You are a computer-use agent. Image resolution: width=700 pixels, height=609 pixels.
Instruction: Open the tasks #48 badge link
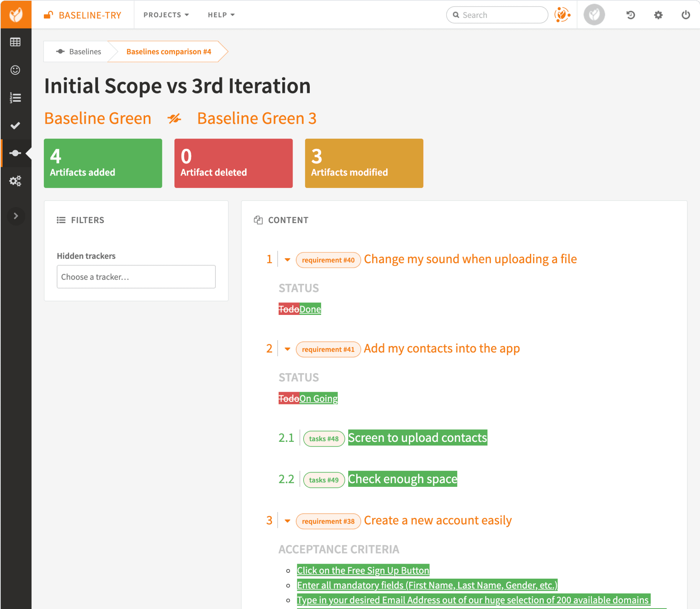tap(324, 439)
